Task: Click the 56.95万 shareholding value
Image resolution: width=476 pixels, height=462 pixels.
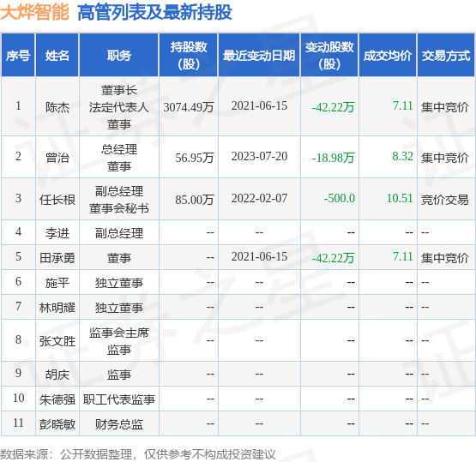Action: 195,158
